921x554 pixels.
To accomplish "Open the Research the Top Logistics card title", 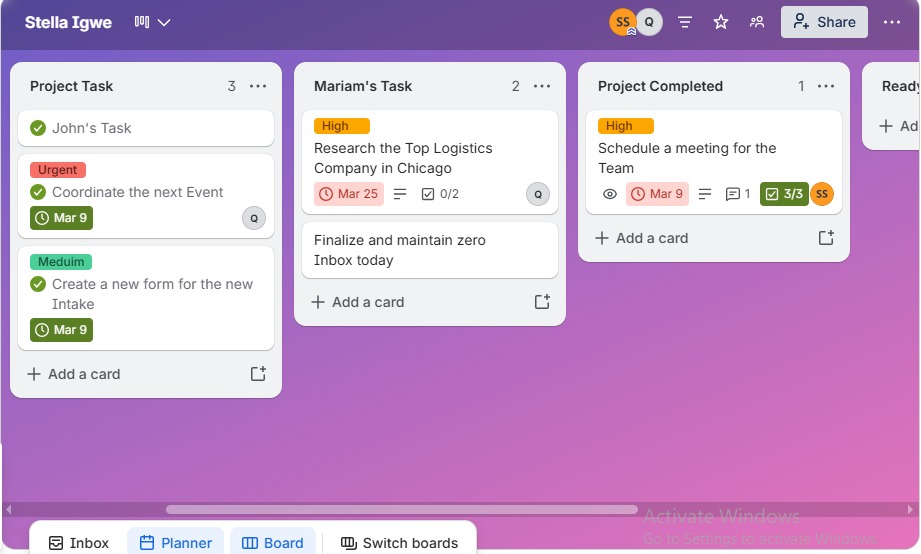I will coord(403,158).
